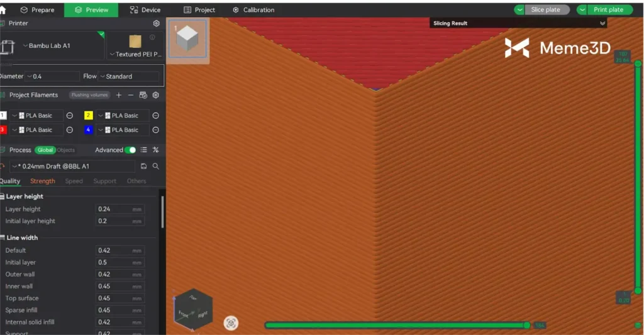The width and height of the screenshot is (644, 335).
Task: Click the filament 4 blue color swatch
Action: [88, 129]
